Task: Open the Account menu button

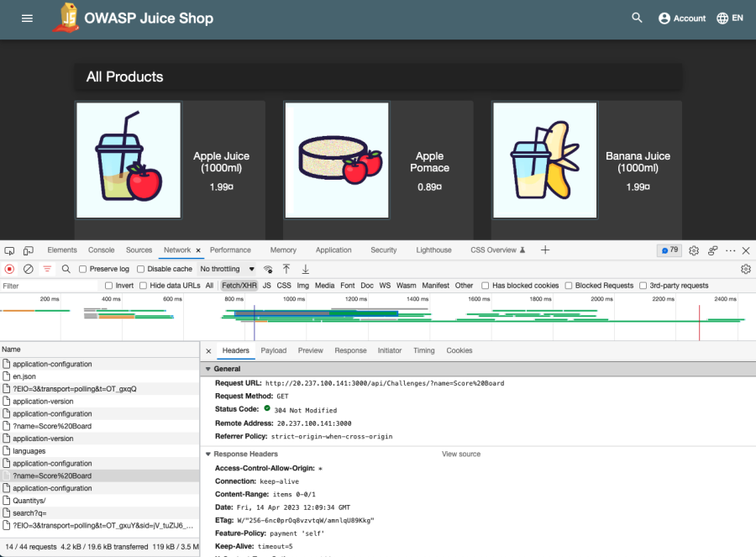Action: (681, 18)
